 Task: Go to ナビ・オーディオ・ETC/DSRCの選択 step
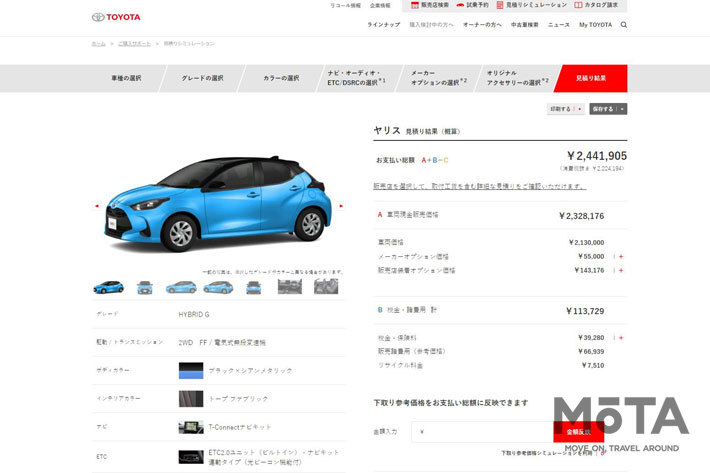[x=358, y=78]
